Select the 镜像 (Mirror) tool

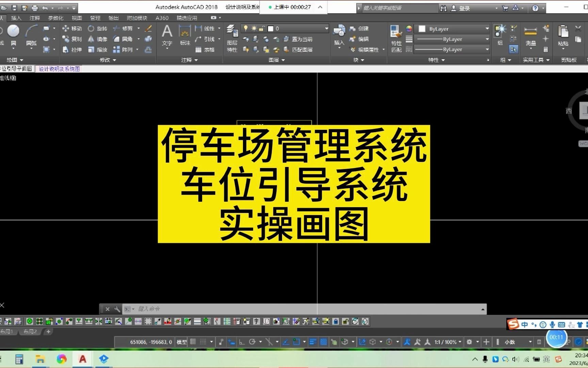click(x=97, y=39)
